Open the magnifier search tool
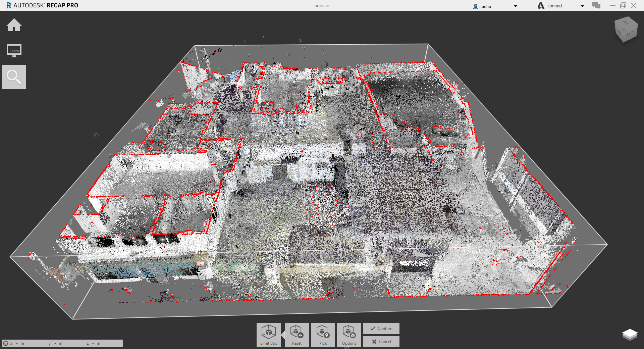The image size is (644, 349). point(14,77)
